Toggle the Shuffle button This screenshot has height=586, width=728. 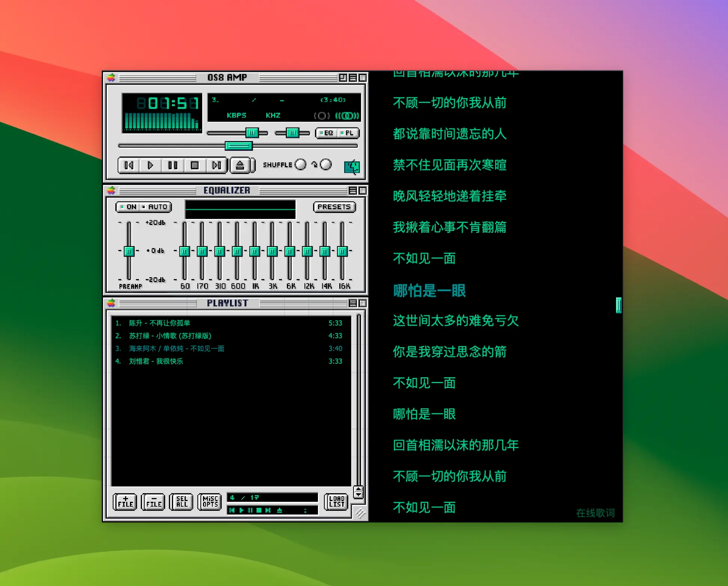pyautogui.click(x=300, y=165)
